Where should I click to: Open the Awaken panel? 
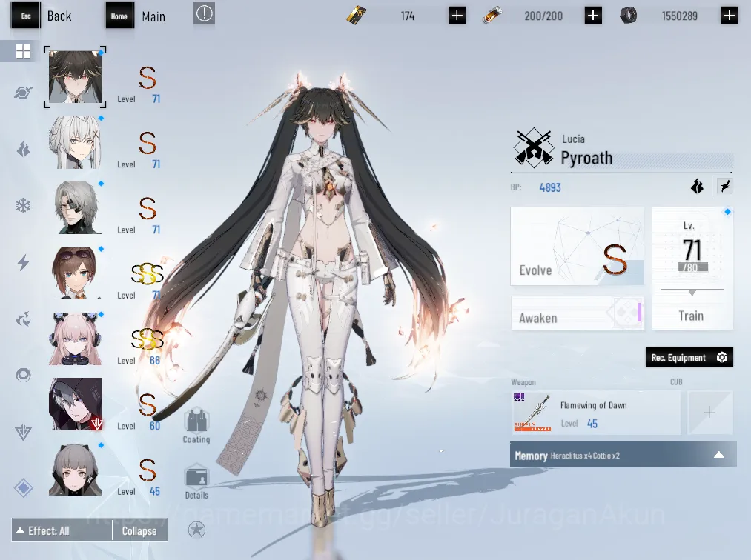[577, 313]
